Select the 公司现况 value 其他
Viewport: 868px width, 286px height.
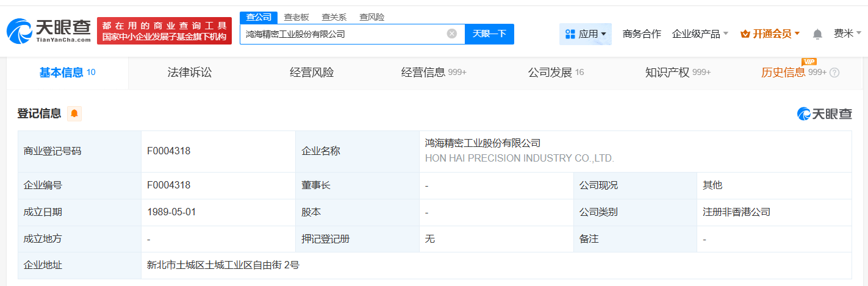point(712,185)
